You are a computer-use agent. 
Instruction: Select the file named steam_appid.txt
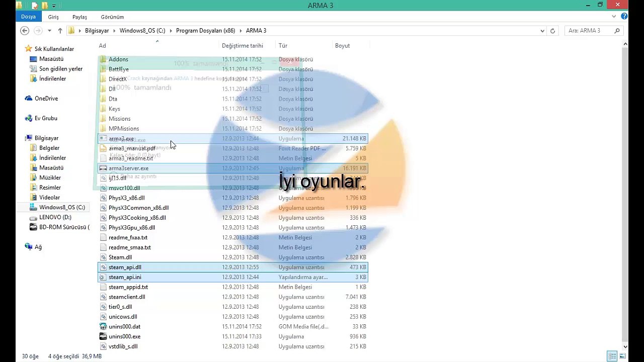(128, 287)
